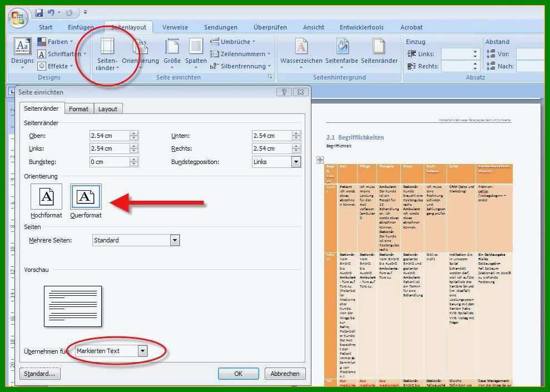Open the Spalten columns menu
The image size is (550, 392).
click(196, 53)
